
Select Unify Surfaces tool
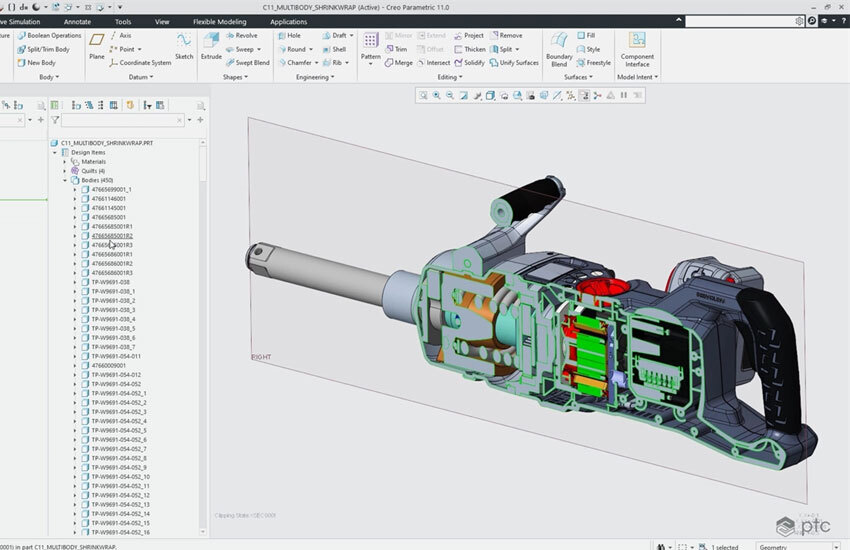pos(514,63)
